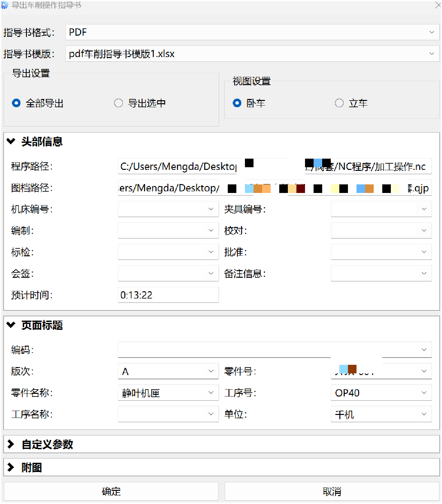Open the 夹具编号 combo box

click(x=381, y=209)
